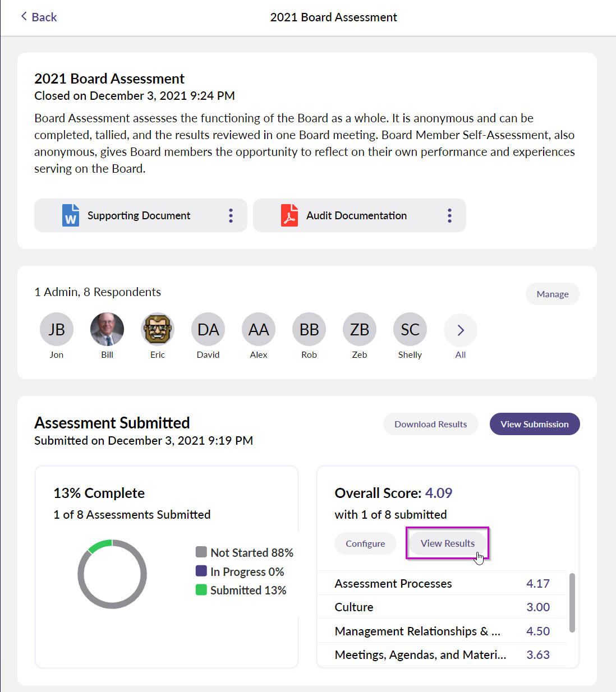Expand the All respondents chevron
The height and width of the screenshot is (692, 616).
(461, 330)
